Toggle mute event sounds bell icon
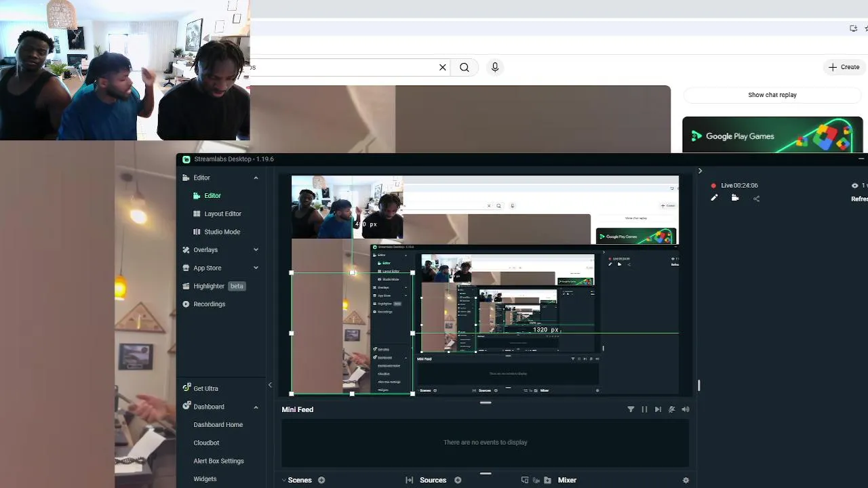This screenshot has height=488, width=868. click(671, 409)
